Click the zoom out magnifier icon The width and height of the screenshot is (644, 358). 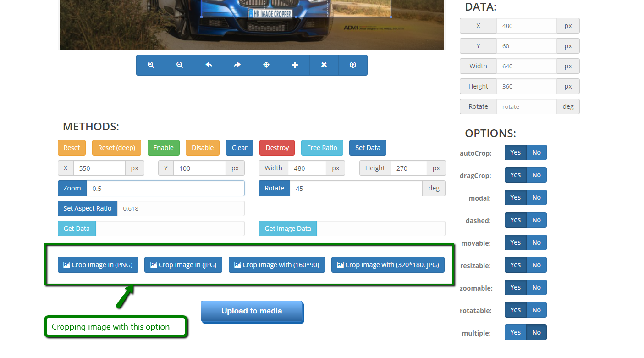click(180, 65)
